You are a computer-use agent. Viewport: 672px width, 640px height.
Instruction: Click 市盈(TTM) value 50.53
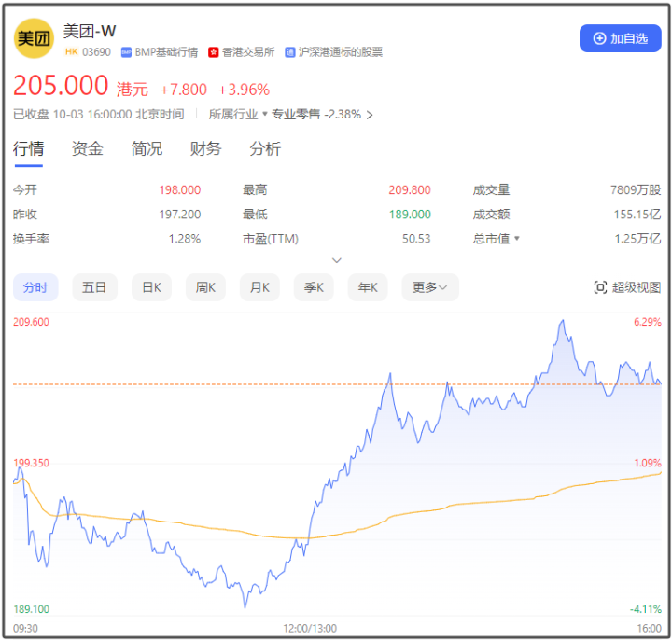(416, 239)
